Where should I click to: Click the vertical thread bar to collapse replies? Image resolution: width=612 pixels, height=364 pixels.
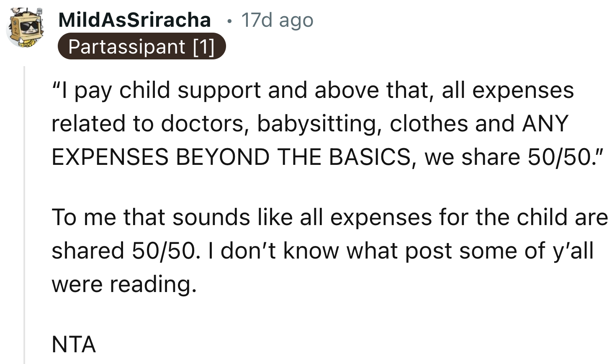(x=24, y=209)
